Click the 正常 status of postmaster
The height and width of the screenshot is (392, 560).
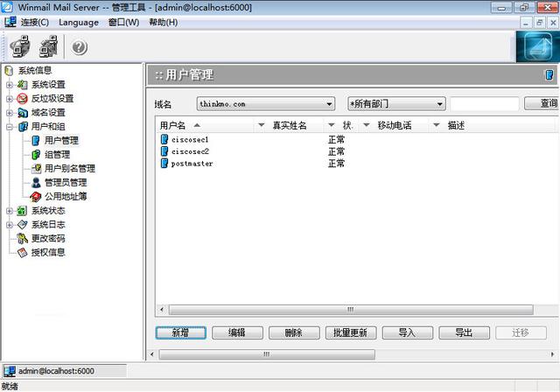(336, 164)
